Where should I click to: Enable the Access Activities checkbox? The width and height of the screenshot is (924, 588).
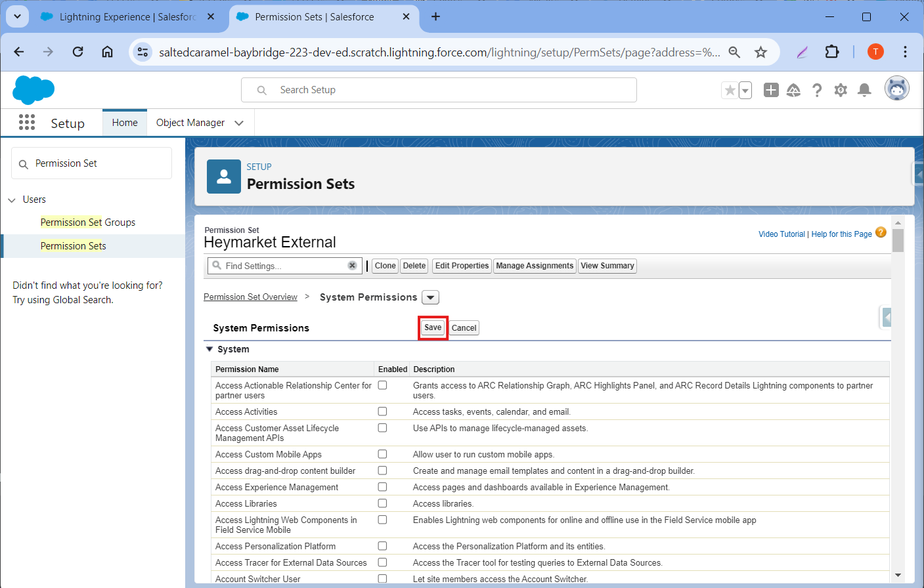[x=382, y=411]
